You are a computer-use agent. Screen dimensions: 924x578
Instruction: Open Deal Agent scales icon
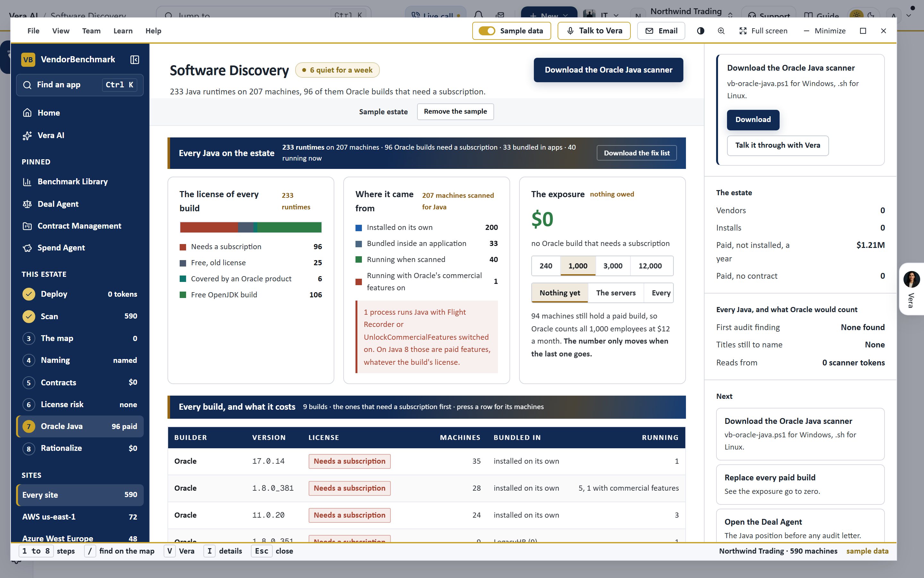(x=27, y=204)
